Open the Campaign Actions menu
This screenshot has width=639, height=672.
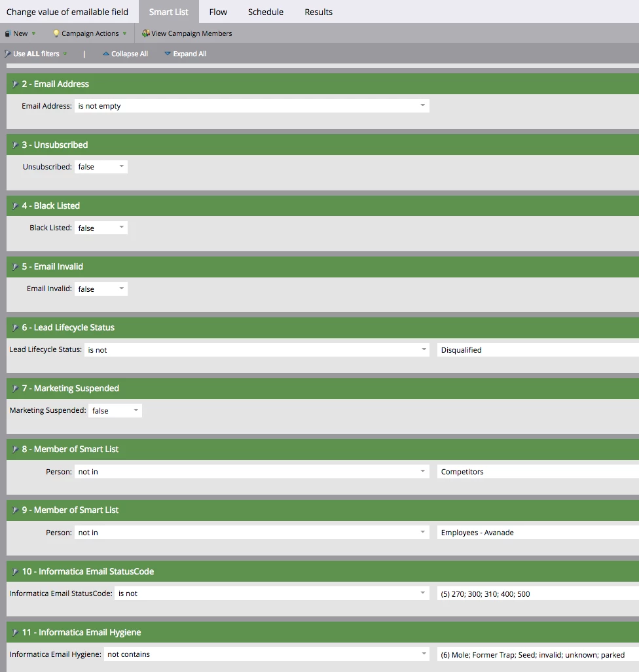pyautogui.click(x=90, y=33)
